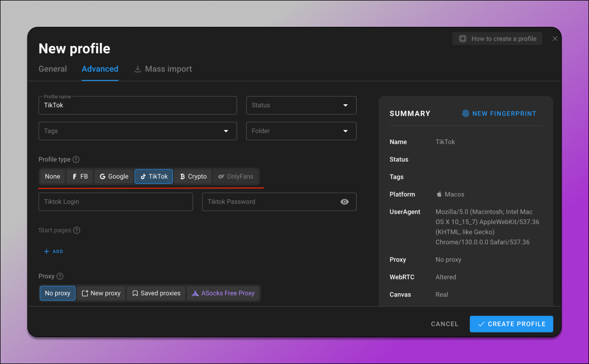Open the Mass import tab

[163, 69]
